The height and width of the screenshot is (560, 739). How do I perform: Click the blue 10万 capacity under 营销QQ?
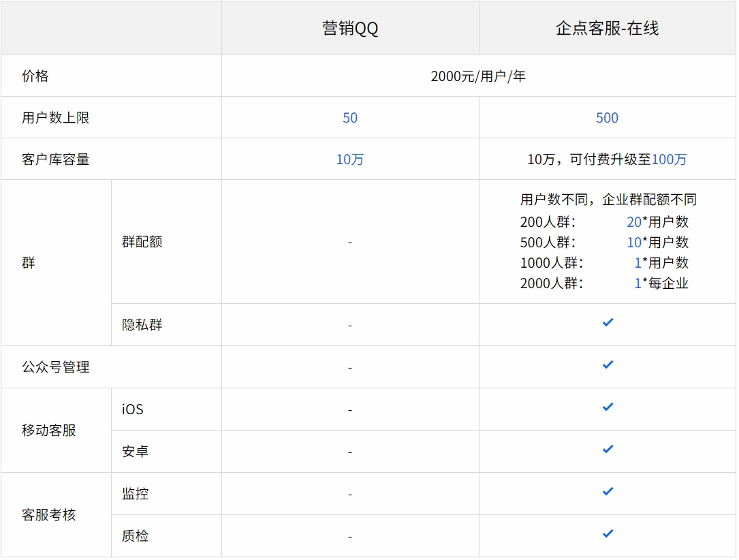pos(349,159)
